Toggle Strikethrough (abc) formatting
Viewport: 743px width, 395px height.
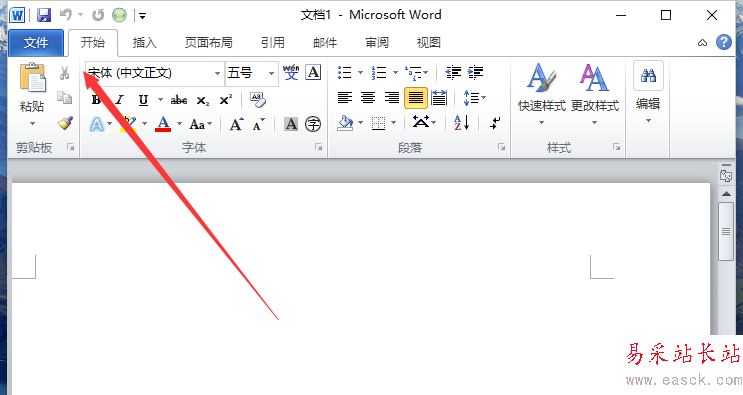pyautogui.click(x=179, y=100)
